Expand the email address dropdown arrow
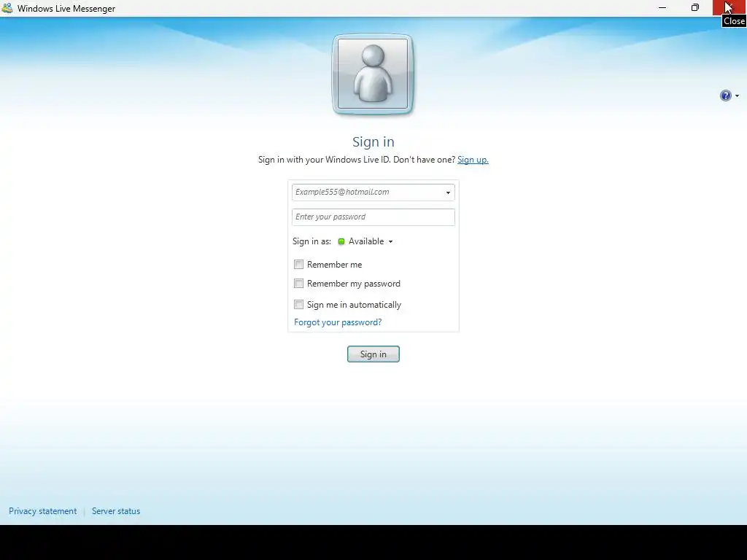747x560 pixels. tap(448, 192)
